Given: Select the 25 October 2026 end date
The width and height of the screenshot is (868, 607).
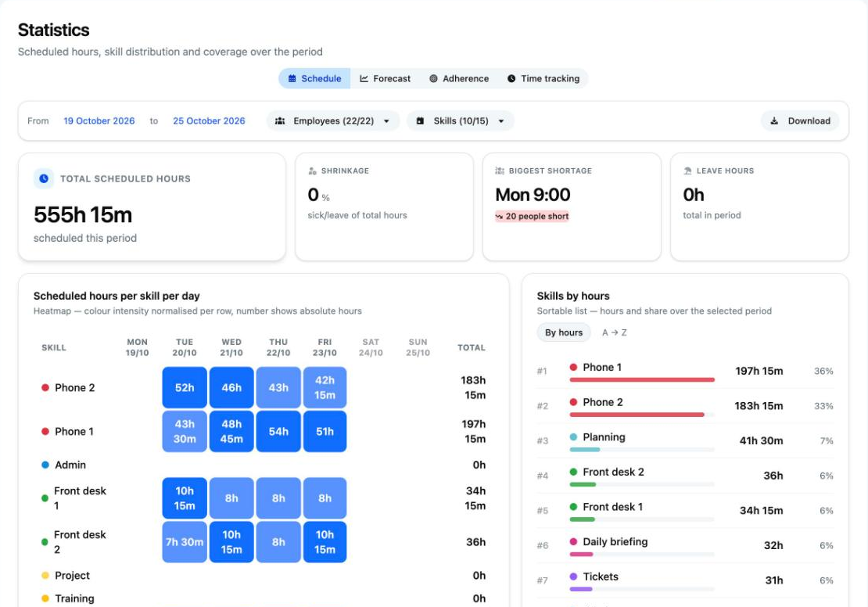Looking at the screenshot, I should pyautogui.click(x=209, y=120).
